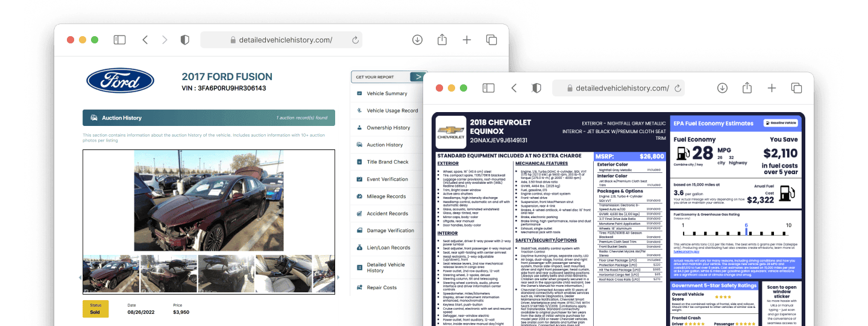Select Auction History in side menu
The image size is (868, 326).
(387, 145)
